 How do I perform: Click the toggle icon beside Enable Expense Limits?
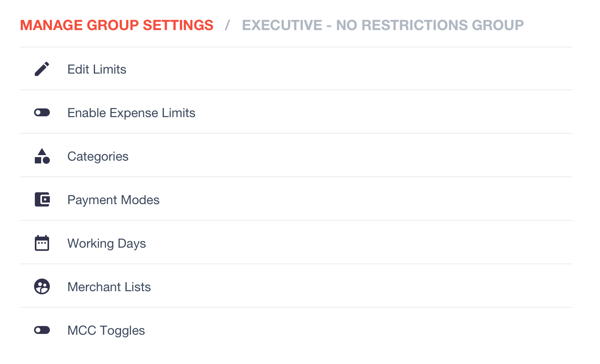pos(42,112)
